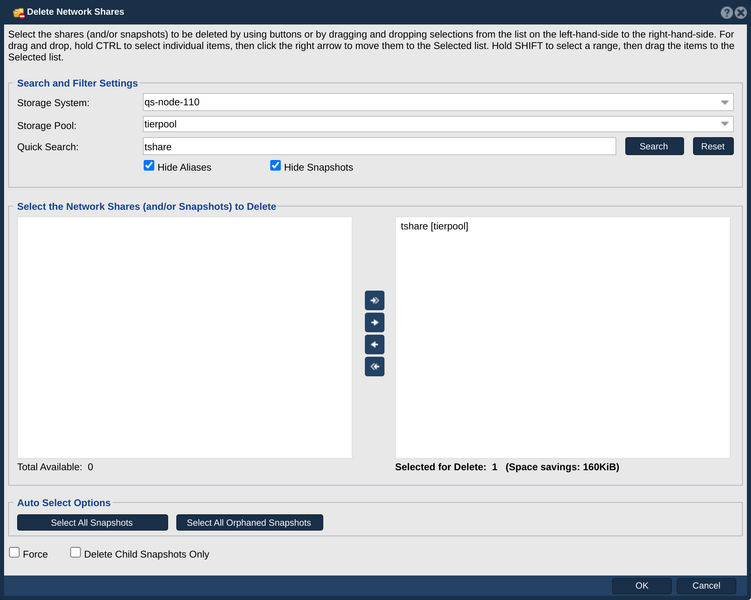The height and width of the screenshot is (600, 751).
Task: Click the Hide Aliases label text
Action: [x=184, y=167]
